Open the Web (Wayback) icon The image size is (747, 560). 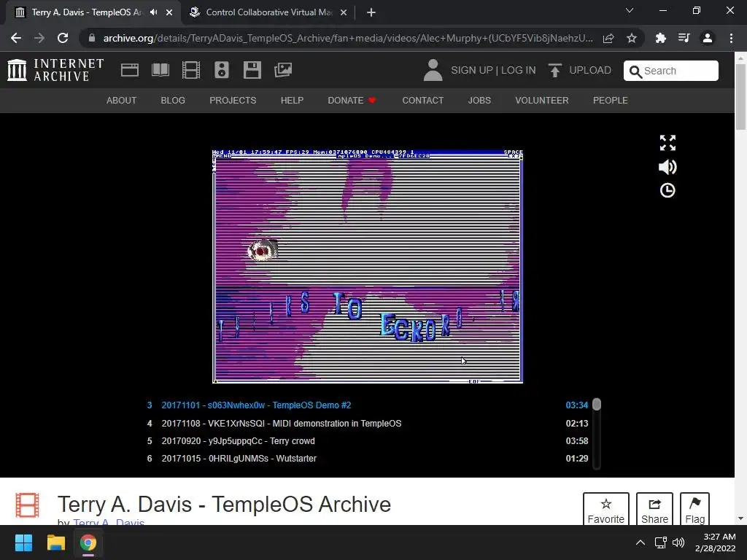pos(130,70)
